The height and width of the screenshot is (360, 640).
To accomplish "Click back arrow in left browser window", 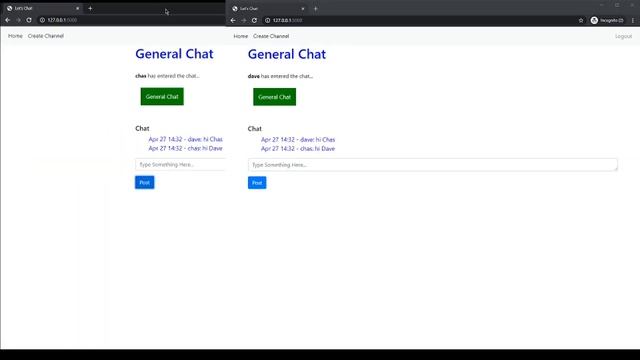I will point(8,20).
